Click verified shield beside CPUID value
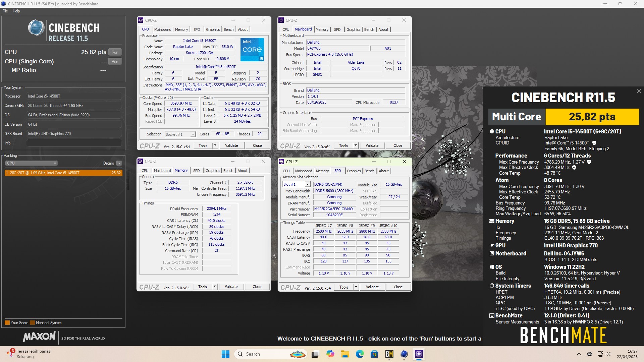This screenshot has width=644, height=362. 594,143
